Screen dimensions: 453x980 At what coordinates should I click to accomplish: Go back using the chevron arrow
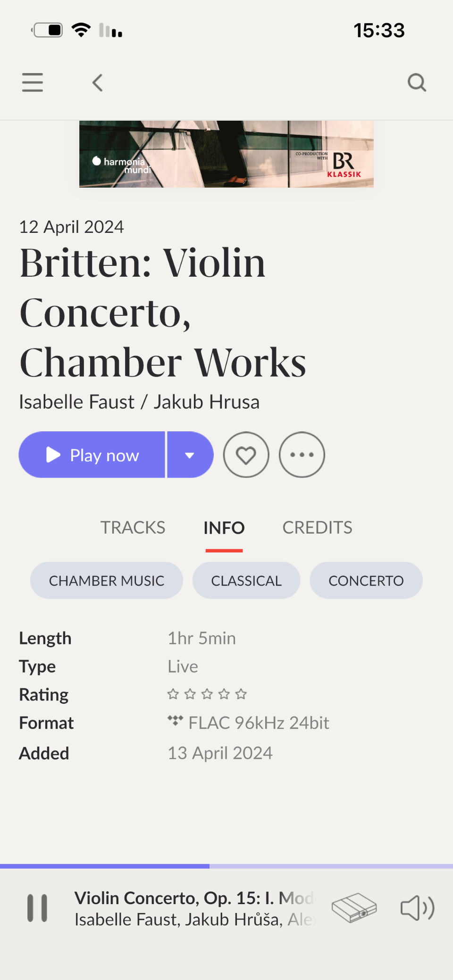click(98, 83)
